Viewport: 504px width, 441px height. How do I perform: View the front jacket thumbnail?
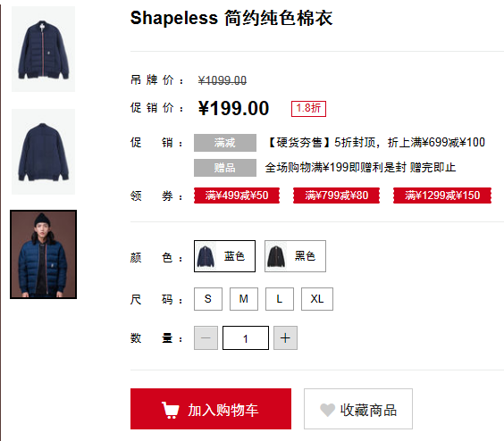44,49
